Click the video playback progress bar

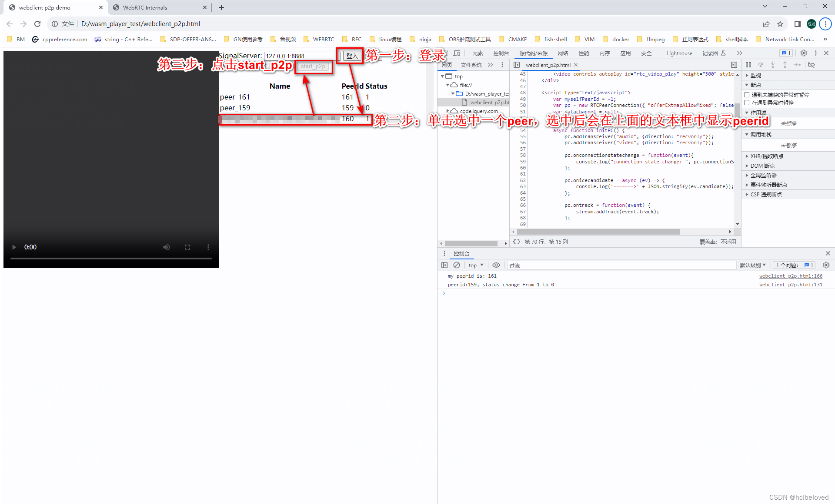coord(111,258)
